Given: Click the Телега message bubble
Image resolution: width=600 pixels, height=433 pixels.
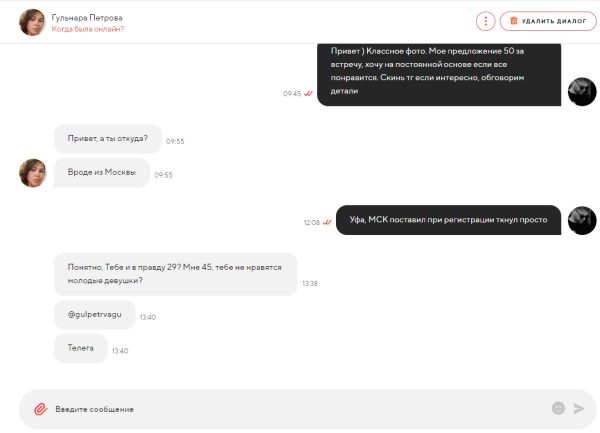Looking at the screenshot, I should pyautogui.click(x=81, y=348).
